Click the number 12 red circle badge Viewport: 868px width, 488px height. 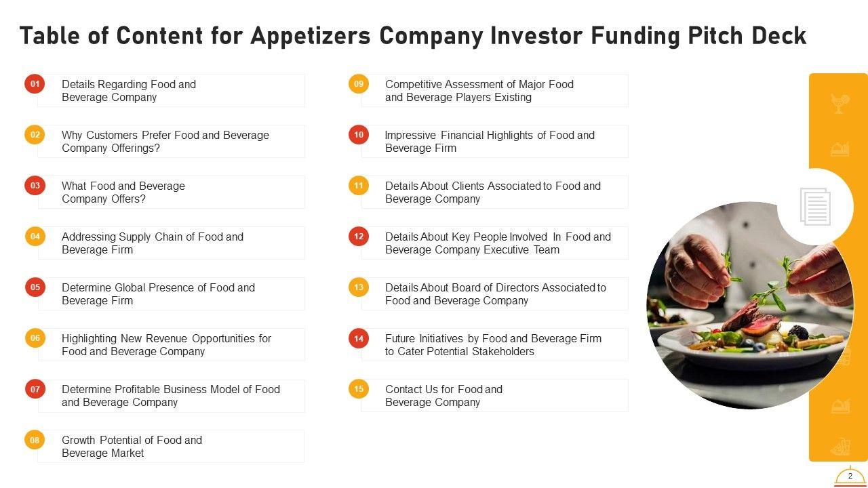(x=359, y=237)
